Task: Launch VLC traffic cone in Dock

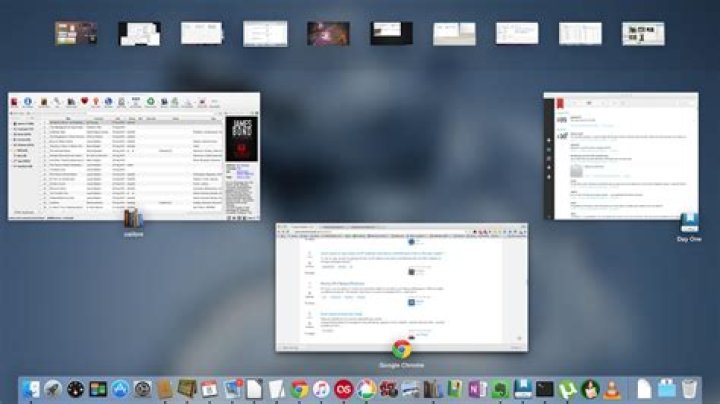Action: click(x=612, y=389)
